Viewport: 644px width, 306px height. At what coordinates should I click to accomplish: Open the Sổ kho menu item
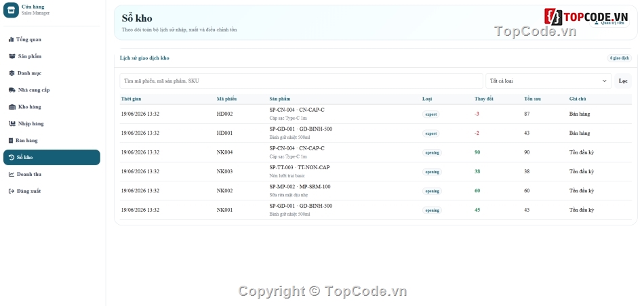(x=52, y=157)
